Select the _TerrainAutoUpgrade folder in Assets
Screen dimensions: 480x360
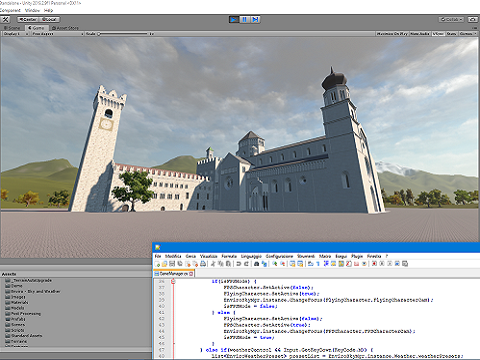click(28, 280)
